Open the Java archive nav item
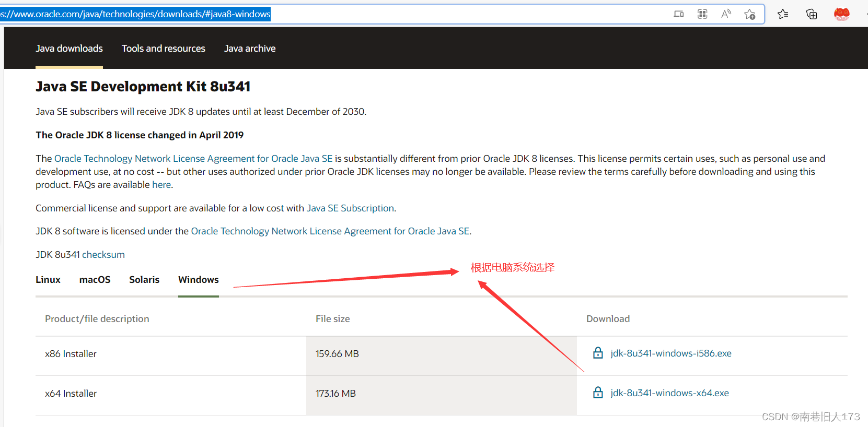The width and height of the screenshot is (868, 427). point(250,49)
